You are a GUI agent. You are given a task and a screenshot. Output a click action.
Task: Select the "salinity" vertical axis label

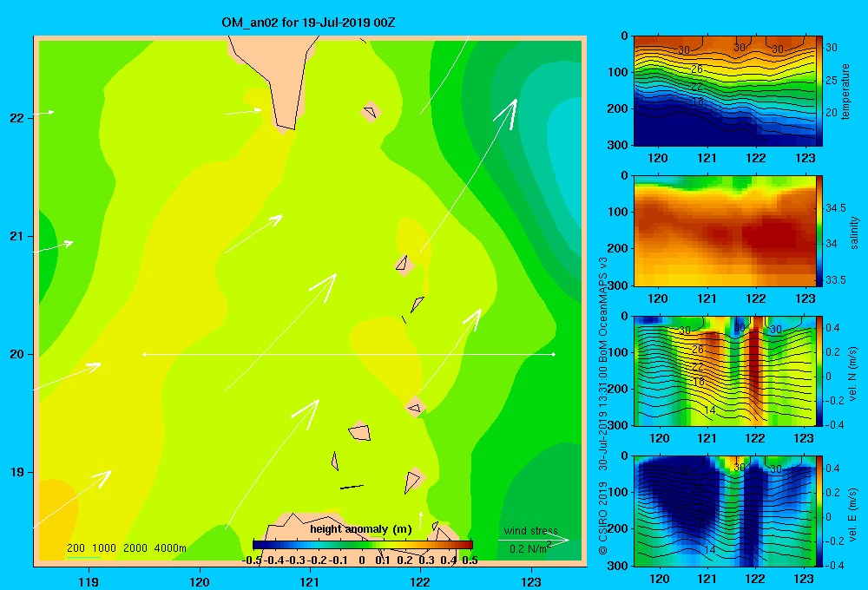click(854, 233)
